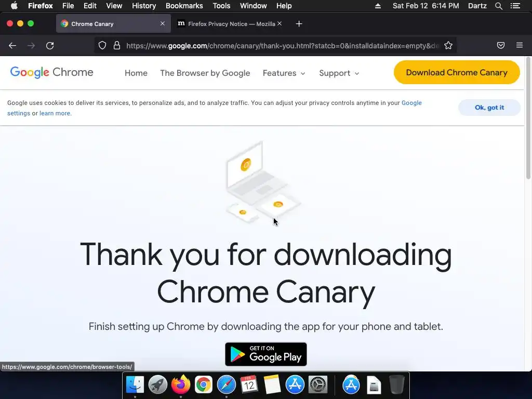Open the Edit menu

point(90,6)
